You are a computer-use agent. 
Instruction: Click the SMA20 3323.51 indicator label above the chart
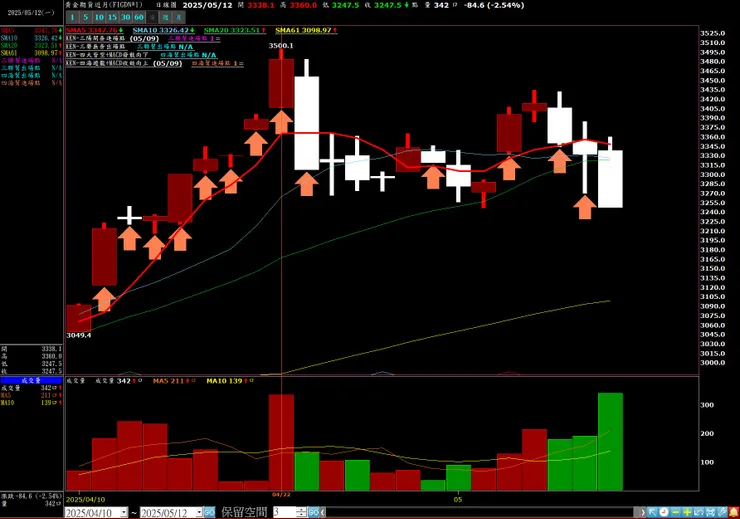point(235,30)
